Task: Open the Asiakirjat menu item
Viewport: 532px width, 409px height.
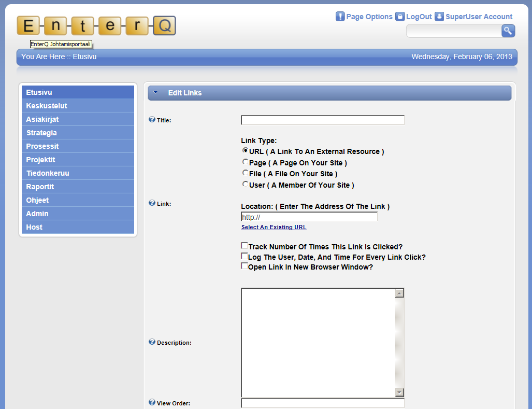Action: (x=78, y=119)
